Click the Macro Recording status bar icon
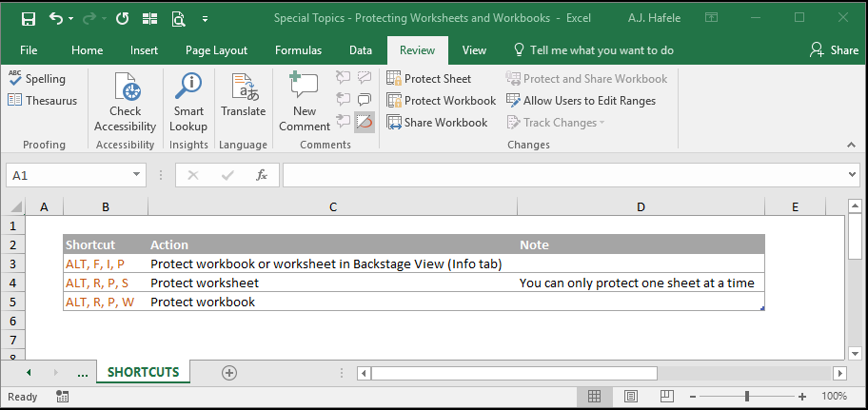 (x=63, y=396)
